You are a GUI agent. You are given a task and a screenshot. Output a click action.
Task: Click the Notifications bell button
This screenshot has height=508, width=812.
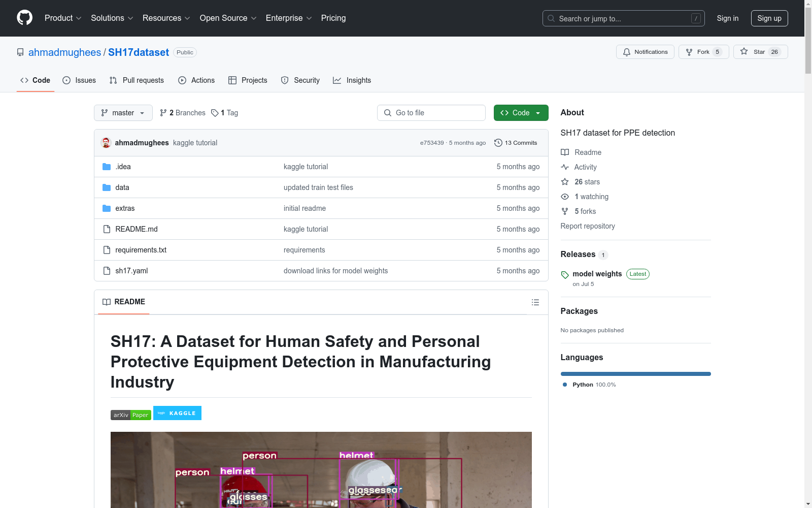point(645,52)
